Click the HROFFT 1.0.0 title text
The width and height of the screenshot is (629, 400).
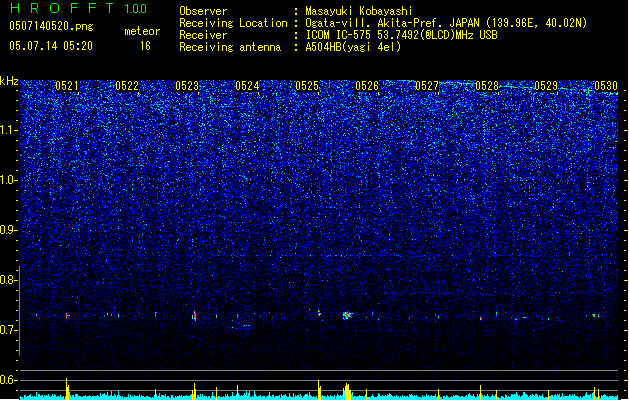pyautogui.click(x=78, y=8)
